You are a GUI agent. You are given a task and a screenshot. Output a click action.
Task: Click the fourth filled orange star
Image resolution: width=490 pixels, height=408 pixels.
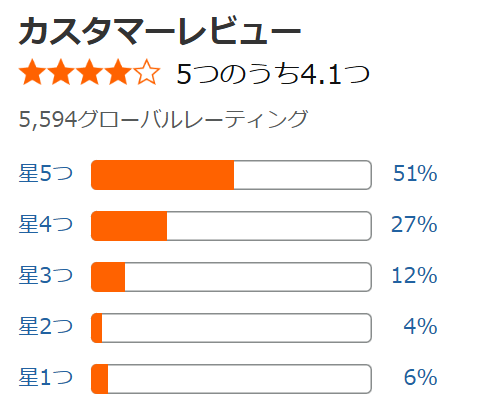point(118,72)
